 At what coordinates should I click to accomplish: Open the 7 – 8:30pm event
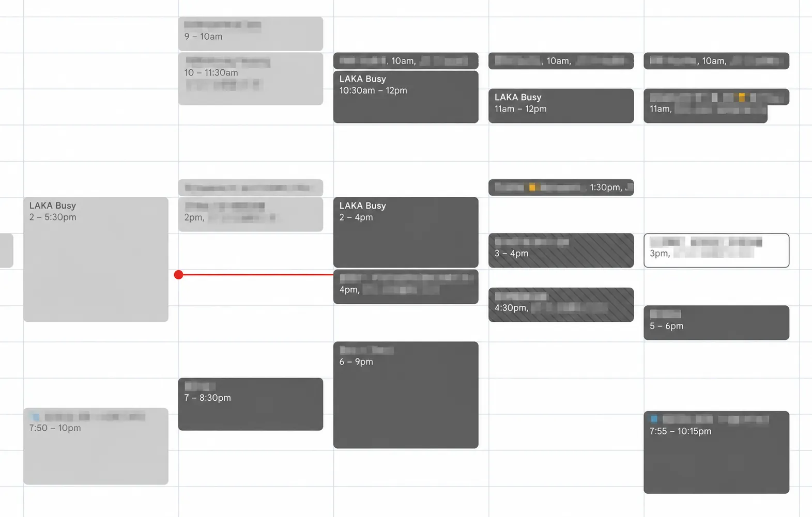coord(251,404)
